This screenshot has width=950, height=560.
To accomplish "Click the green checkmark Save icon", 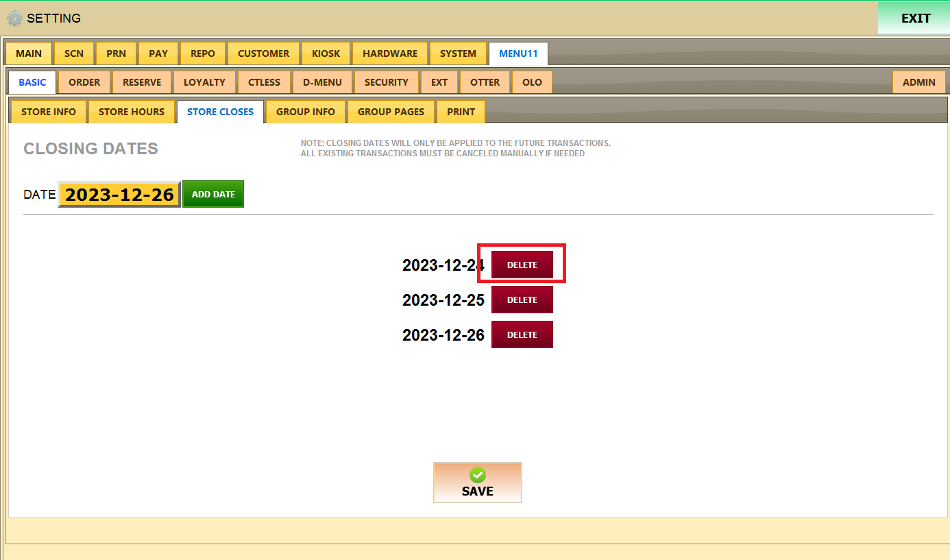I will coord(478,475).
